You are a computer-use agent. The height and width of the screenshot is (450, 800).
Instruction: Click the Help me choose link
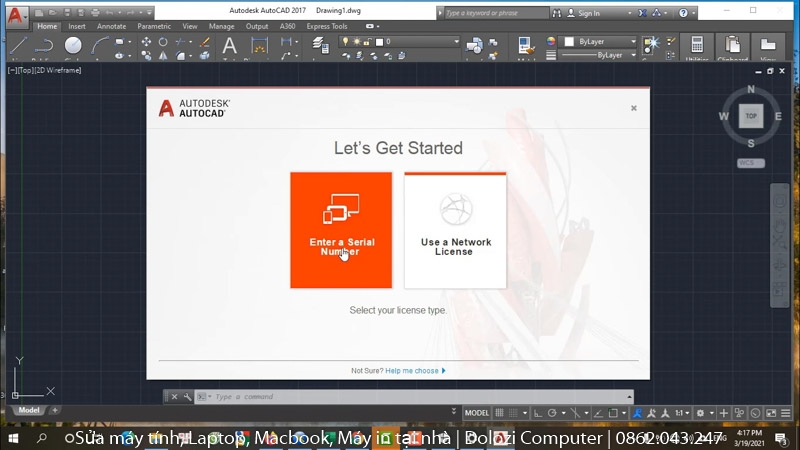pos(414,371)
